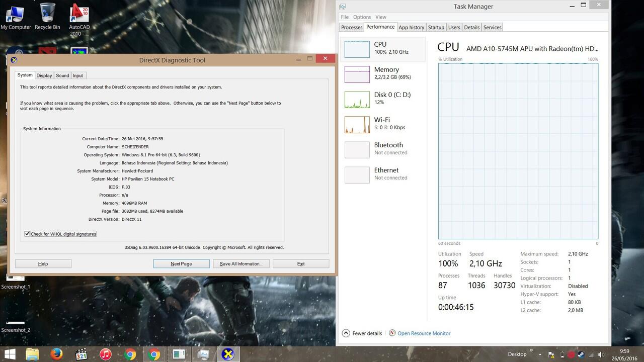Image resolution: width=644 pixels, height=362 pixels.
Task: Click the Steam tray icon
Action: click(x=581, y=354)
